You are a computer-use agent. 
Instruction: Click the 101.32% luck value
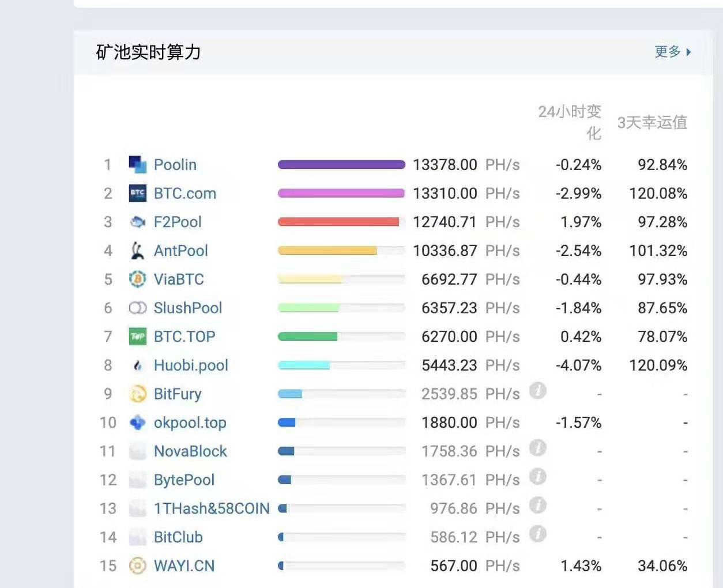pos(658,251)
